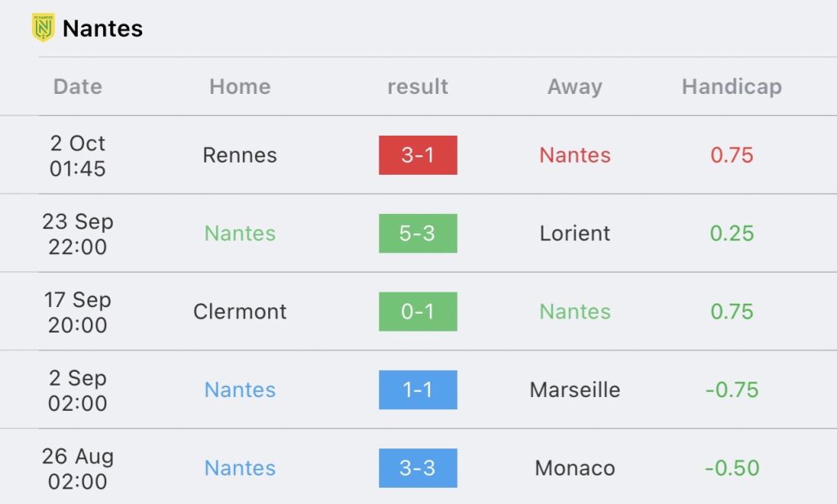Click the Nantes club crest icon
Viewport: 837px width, 504px height.
(43, 28)
